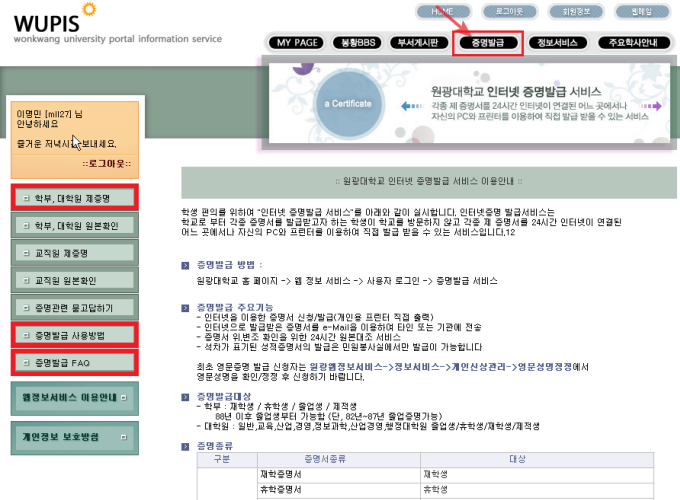Click the 로그아웃 top button
This screenshot has width=680, height=500.
click(510, 12)
